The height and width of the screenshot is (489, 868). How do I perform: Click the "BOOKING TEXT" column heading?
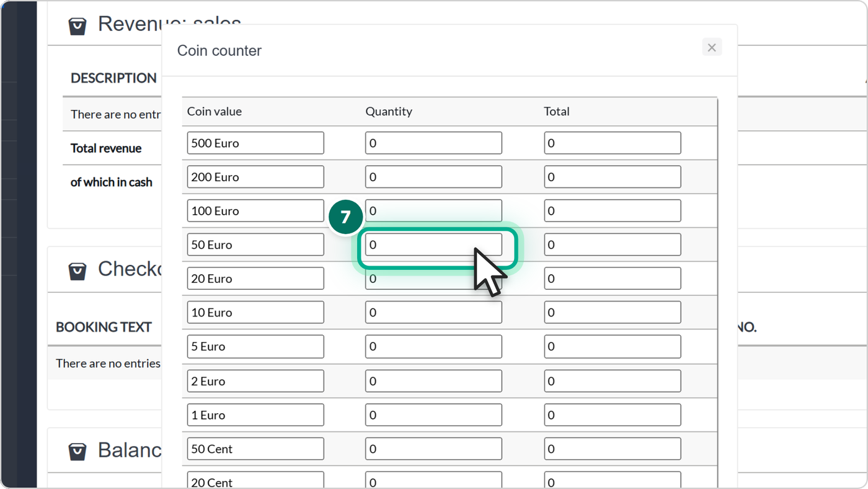coord(104,327)
